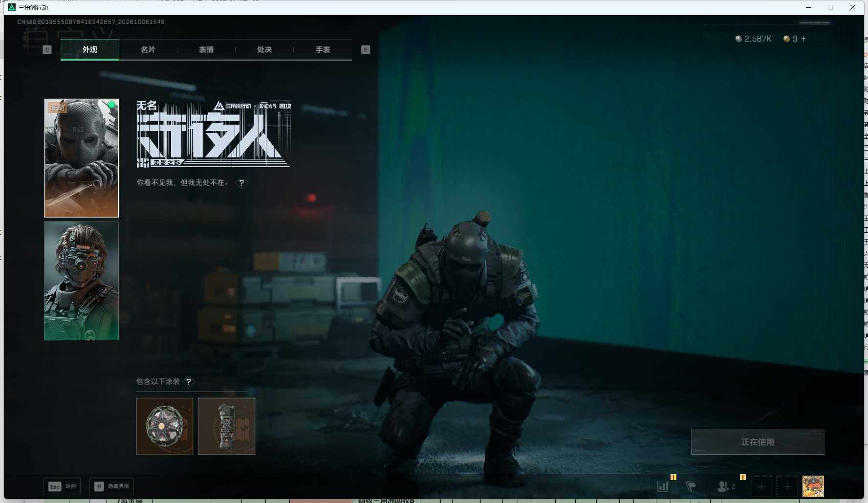This screenshot has width=868, height=503.
Task: Select the 手表 tab
Action: pos(323,49)
